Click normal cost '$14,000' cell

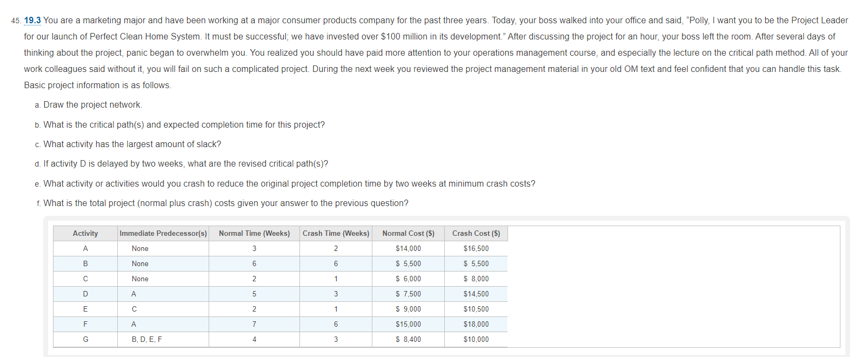pyautogui.click(x=408, y=249)
